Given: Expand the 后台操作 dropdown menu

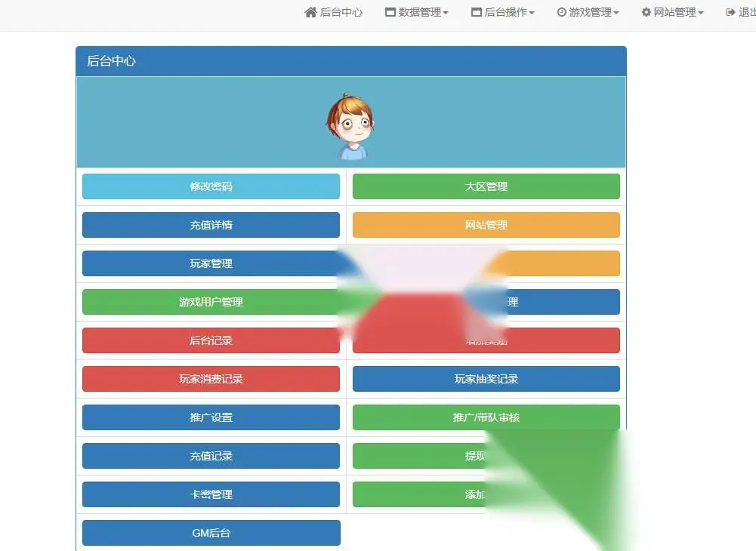Looking at the screenshot, I should [x=502, y=12].
